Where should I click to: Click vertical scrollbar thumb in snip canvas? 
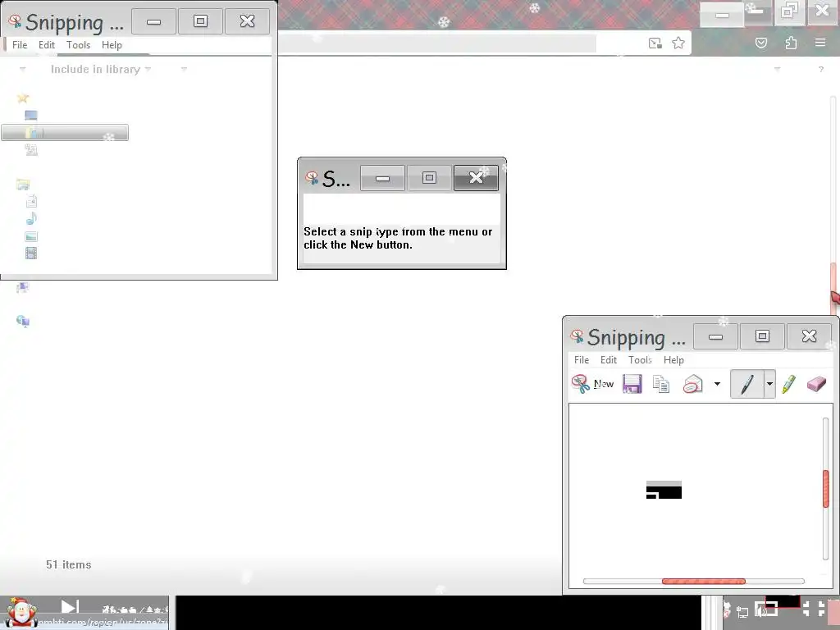click(825, 489)
